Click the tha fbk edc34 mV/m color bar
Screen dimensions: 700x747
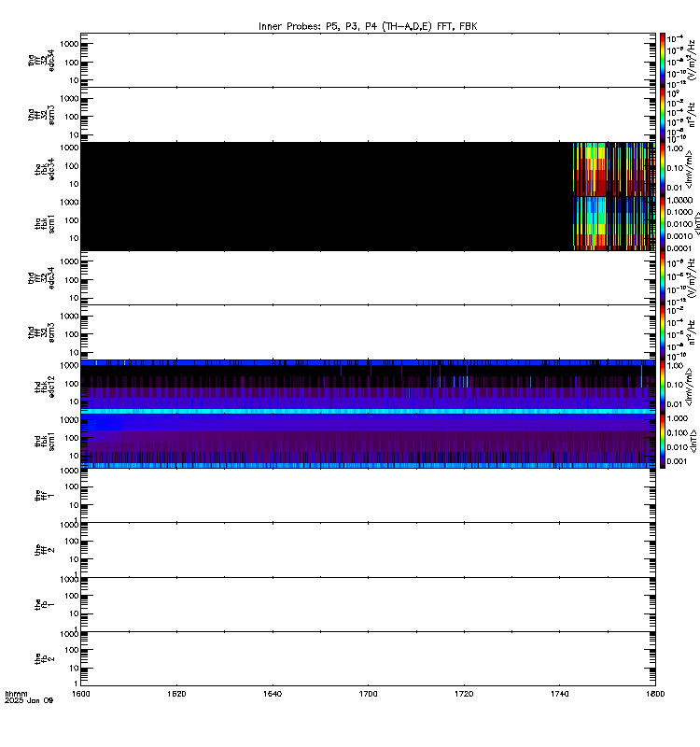click(x=663, y=169)
